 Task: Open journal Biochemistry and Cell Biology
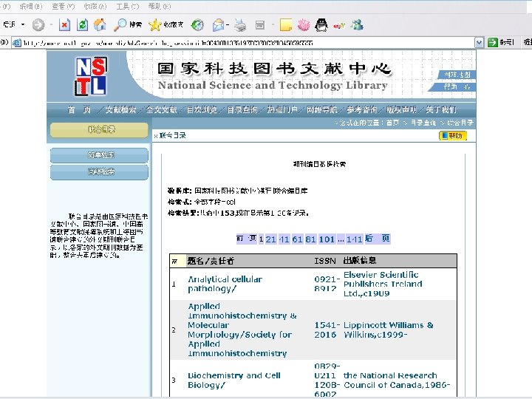[x=234, y=380]
